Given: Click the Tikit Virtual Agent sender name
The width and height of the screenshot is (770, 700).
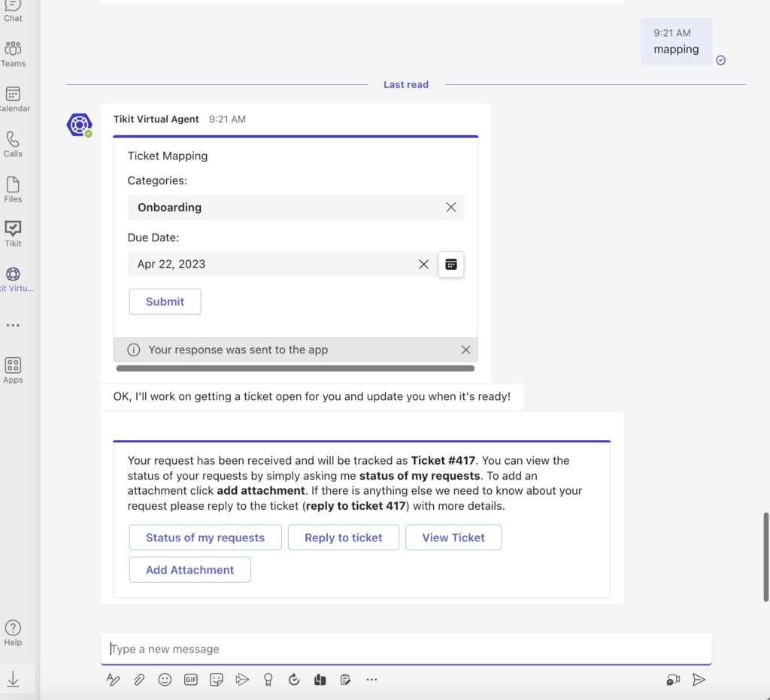Looking at the screenshot, I should pos(156,120).
